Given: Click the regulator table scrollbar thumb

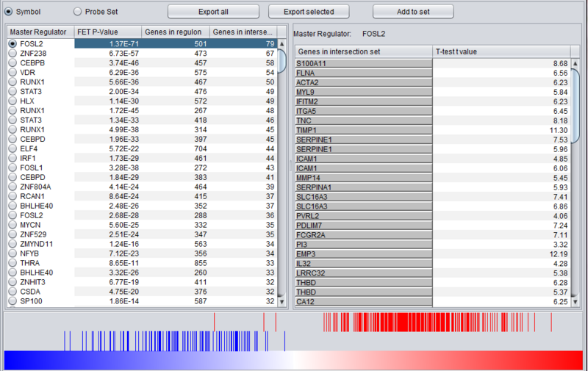Looking at the screenshot, I should tap(282, 61).
